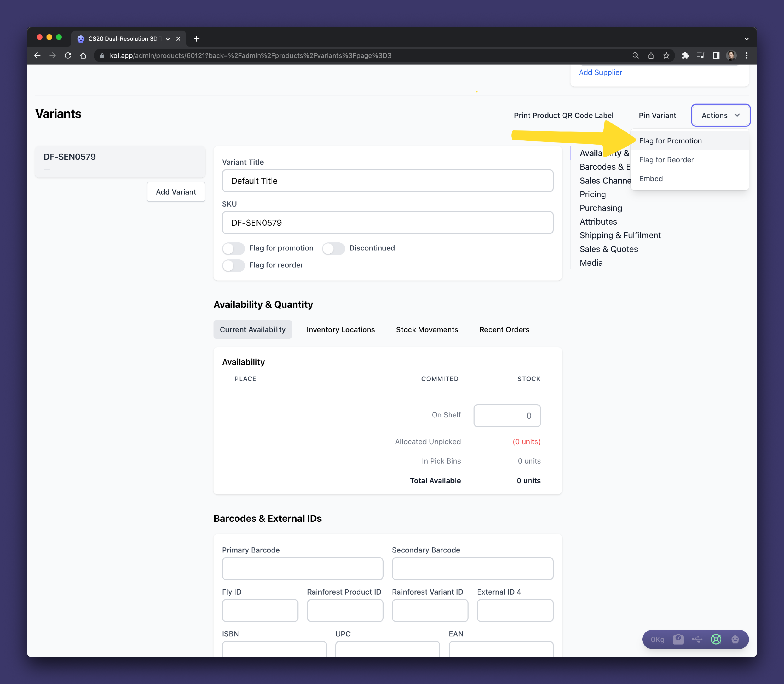The width and height of the screenshot is (784, 684).
Task: Open the green lifebuoy support icon
Action: 716,639
